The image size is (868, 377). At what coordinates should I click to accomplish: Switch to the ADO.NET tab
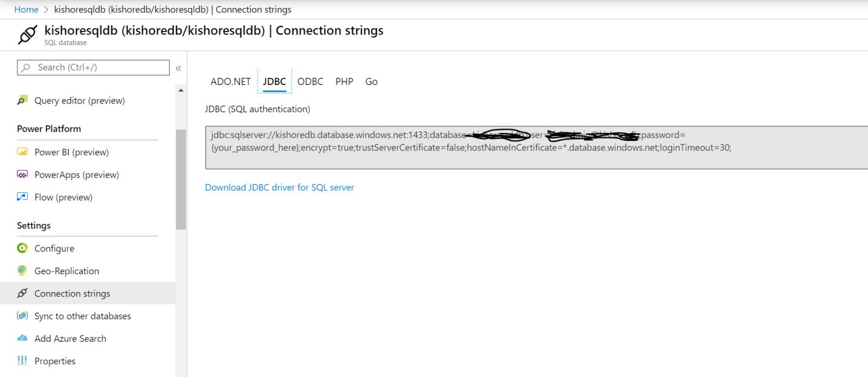tap(231, 81)
